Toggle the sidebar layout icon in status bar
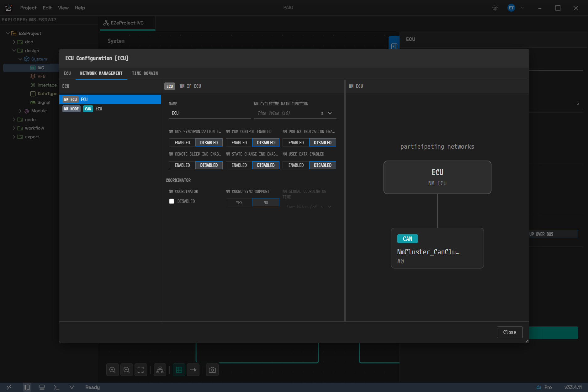Viewport: 588px width, 392px height. (x=27, y=387)
